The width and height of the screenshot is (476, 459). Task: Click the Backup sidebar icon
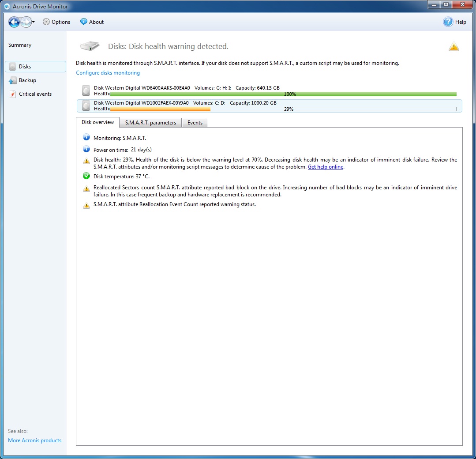pos(12,80)
